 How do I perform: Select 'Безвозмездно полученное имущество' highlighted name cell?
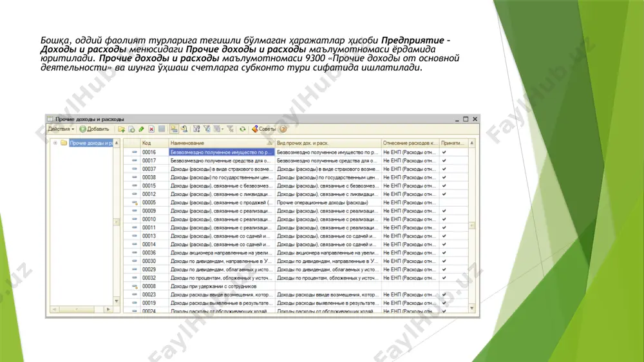222,152
